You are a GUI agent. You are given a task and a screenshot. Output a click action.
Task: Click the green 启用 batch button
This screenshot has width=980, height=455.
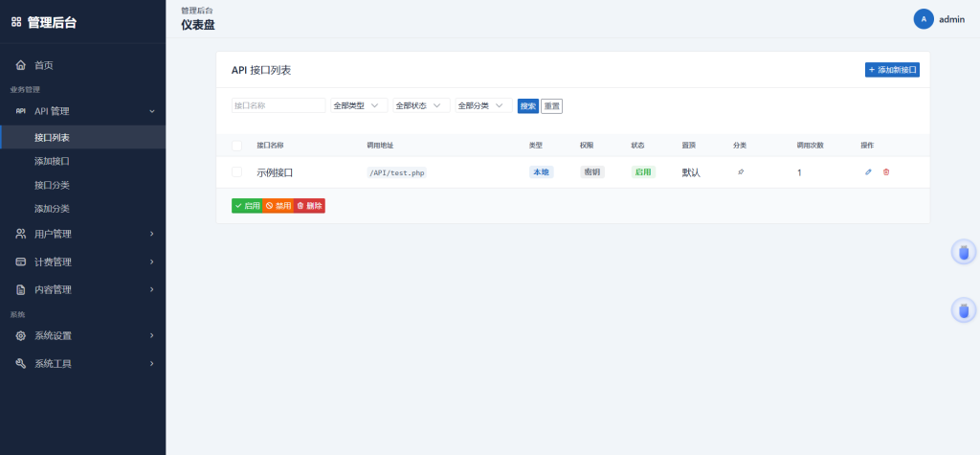(x=247, y=206)
